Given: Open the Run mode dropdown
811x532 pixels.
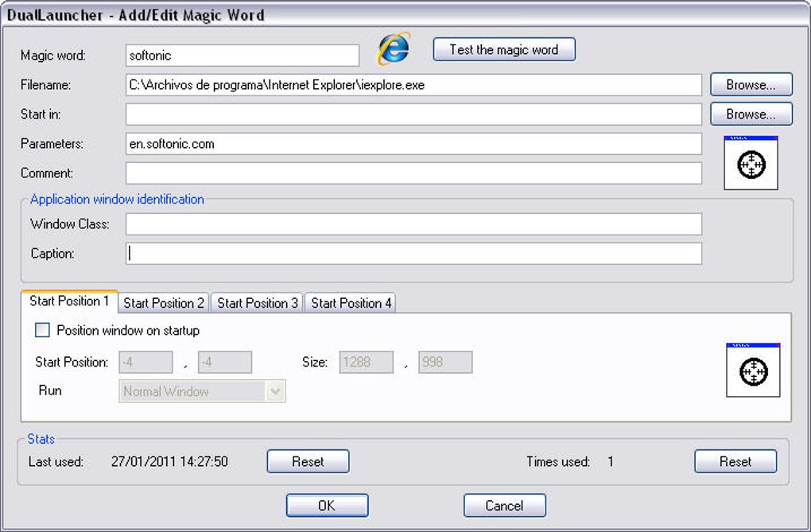Looking at the screenshot, I should click(276, 391).
